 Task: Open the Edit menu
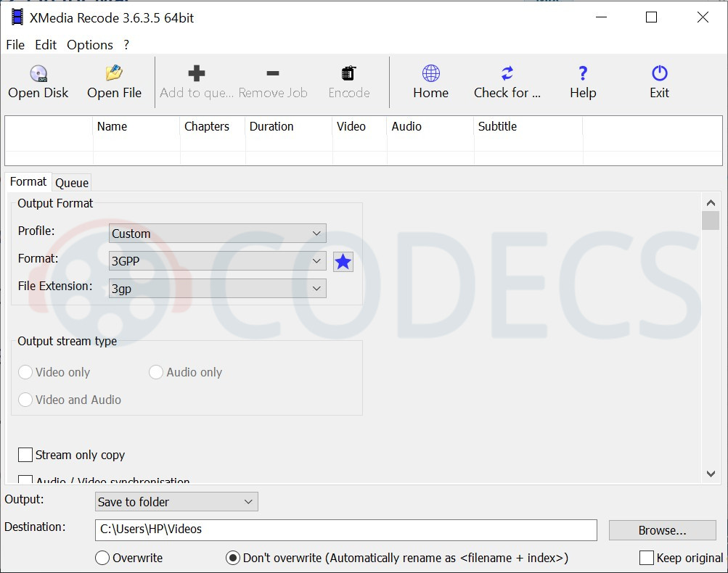pyautogui.click(x=46, y=45)
